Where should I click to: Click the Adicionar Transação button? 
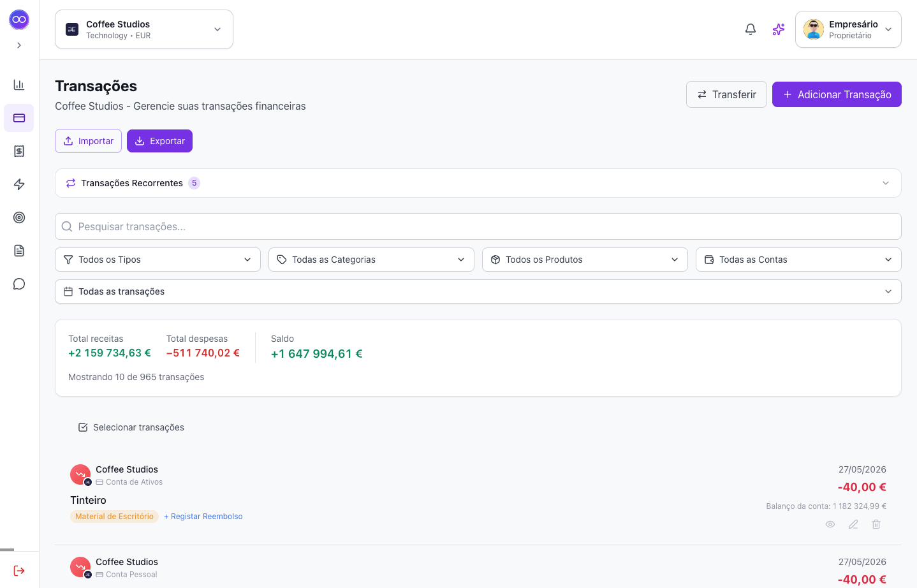[837, 94]
